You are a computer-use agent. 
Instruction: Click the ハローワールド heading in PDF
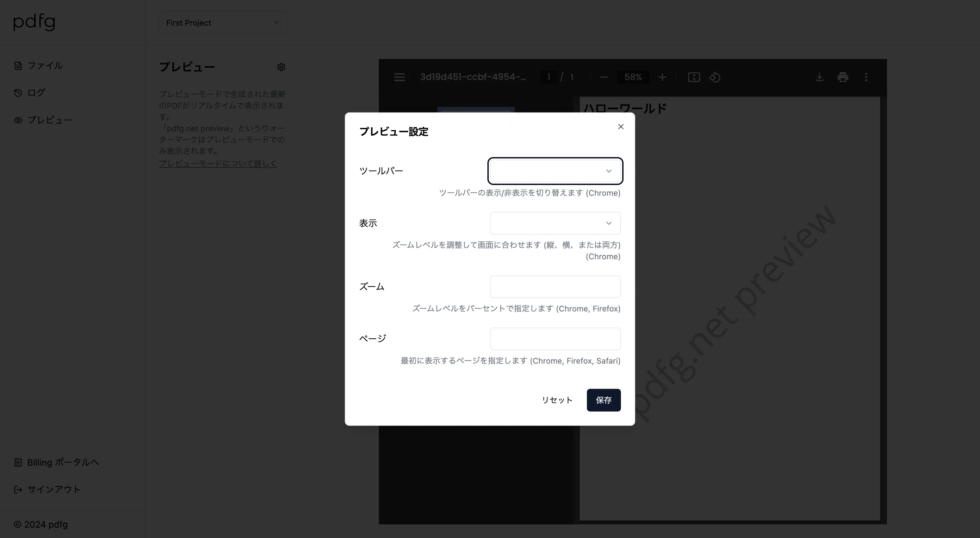[x=625, y=109]
